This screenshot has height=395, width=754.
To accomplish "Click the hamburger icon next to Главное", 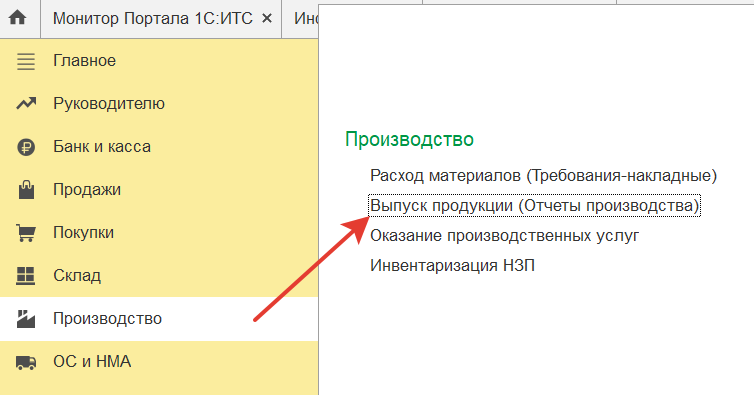I will coord(26,61).
